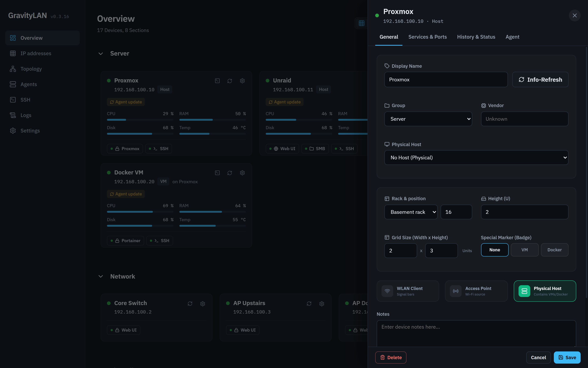Toggle WLAN Client option
Screen dimensions: 588x368
(408, 291)
